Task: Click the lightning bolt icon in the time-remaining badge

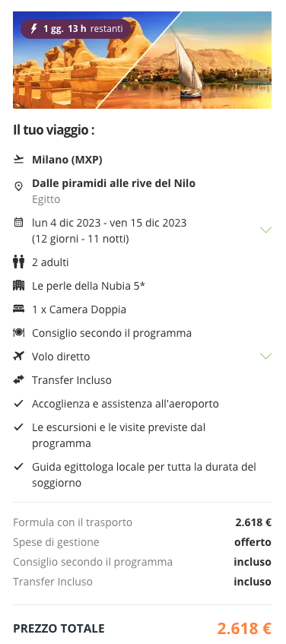Action: tap(34, 29)
